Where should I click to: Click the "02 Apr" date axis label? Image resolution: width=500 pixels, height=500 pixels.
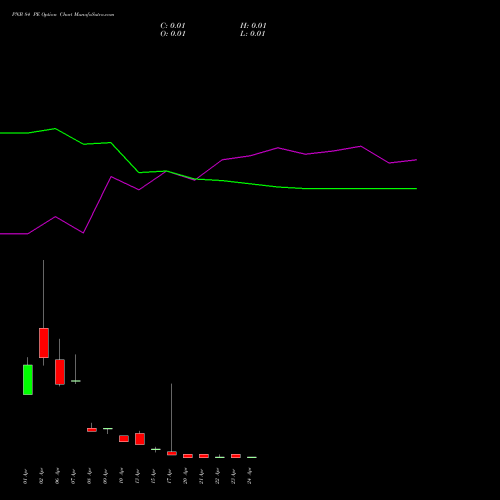tap(42, 476)
